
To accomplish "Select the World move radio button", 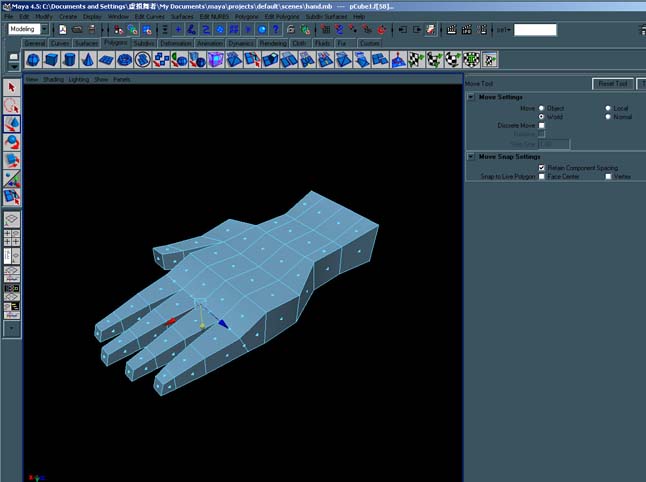I will point(541,117).
